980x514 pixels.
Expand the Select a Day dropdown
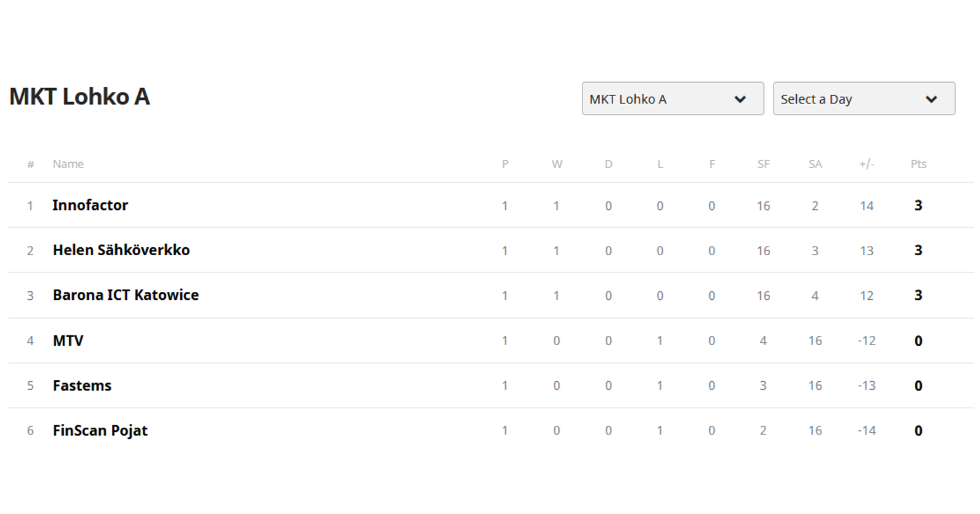[863, 99]
